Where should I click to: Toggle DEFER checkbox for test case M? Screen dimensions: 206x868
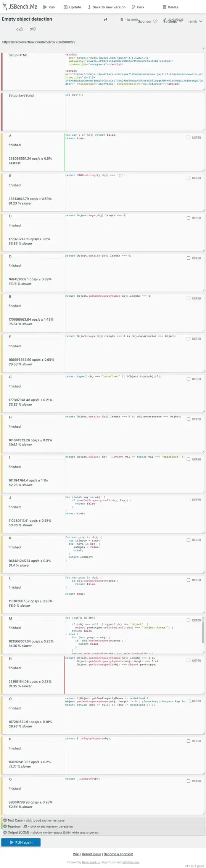click(x=188, y=620)
